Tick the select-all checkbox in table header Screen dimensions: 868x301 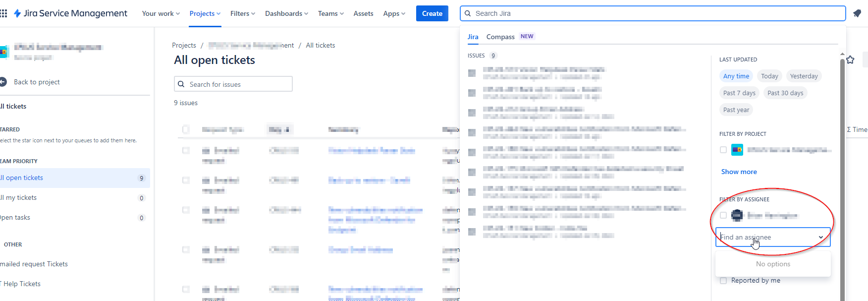coord(186,129)
